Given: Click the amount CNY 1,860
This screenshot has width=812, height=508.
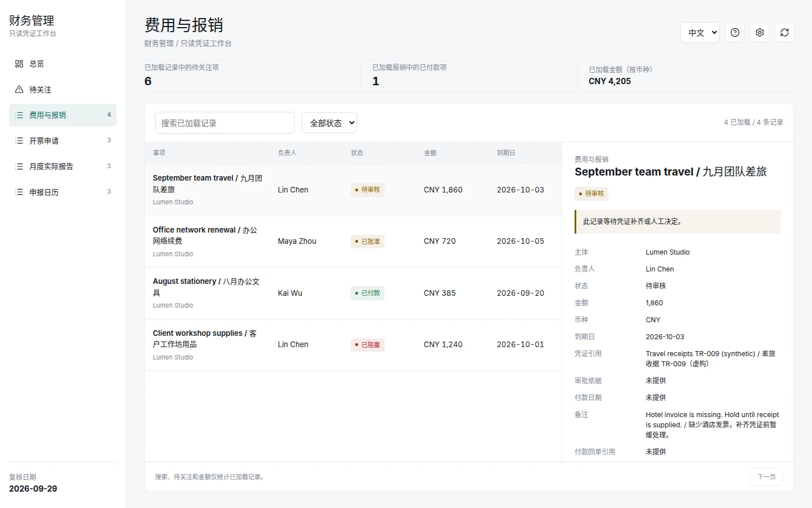Looking at the screenshot, I should click(443, 190).
